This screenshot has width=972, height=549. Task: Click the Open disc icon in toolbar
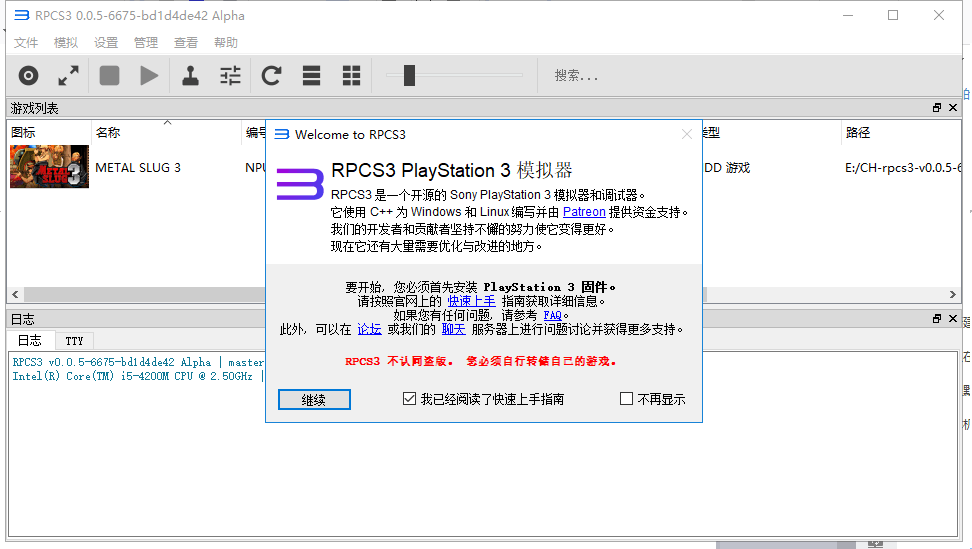pos(28,75)
